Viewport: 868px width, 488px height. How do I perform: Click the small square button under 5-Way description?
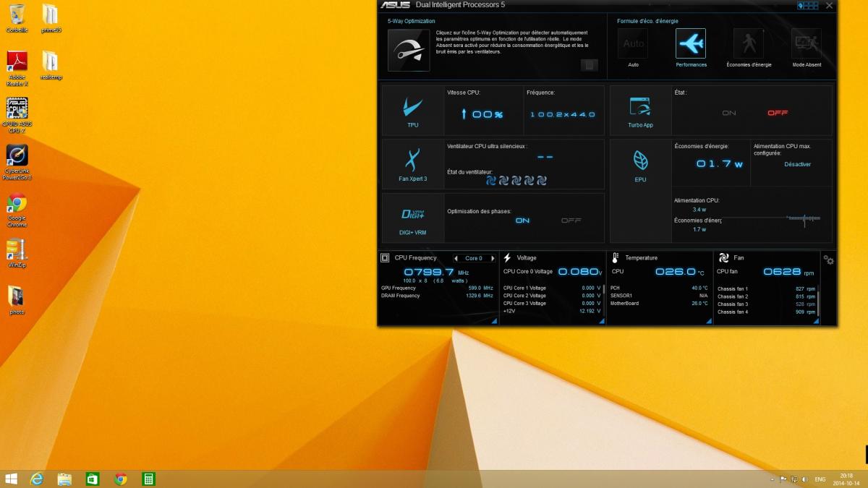point(590,65)
